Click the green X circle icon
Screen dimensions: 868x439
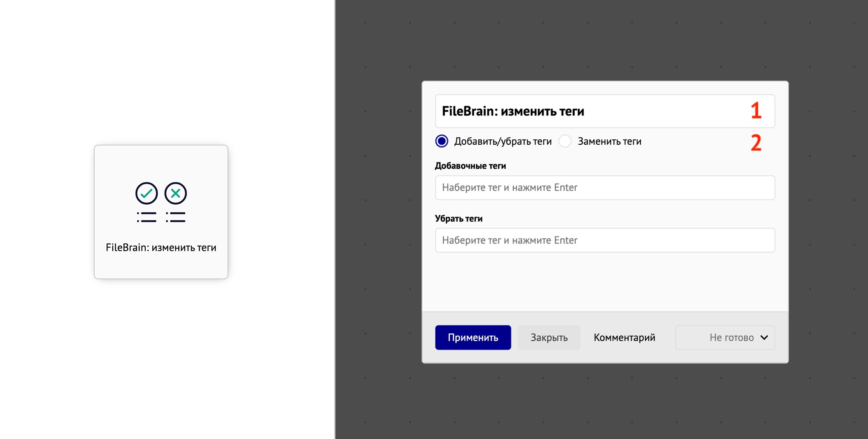coord(176,193)
